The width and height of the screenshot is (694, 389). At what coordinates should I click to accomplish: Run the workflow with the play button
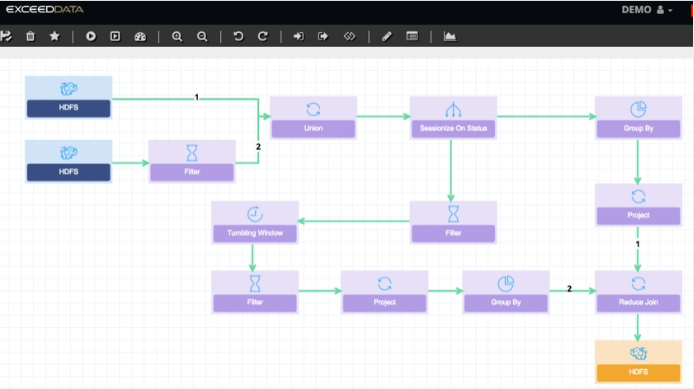[91, 36]
